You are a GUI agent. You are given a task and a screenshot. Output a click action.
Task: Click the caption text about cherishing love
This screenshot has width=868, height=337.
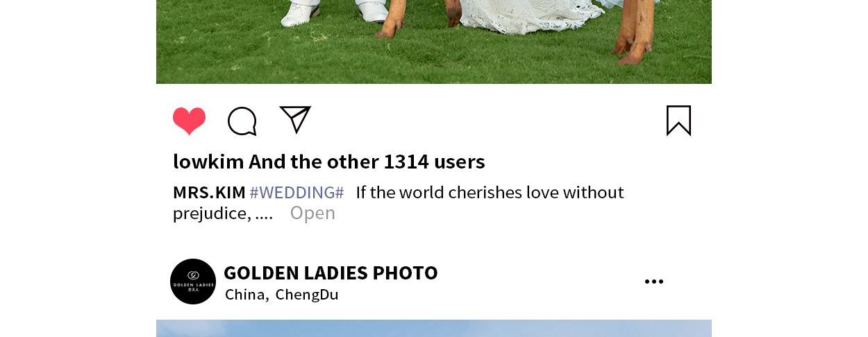[x=490, y=192]
